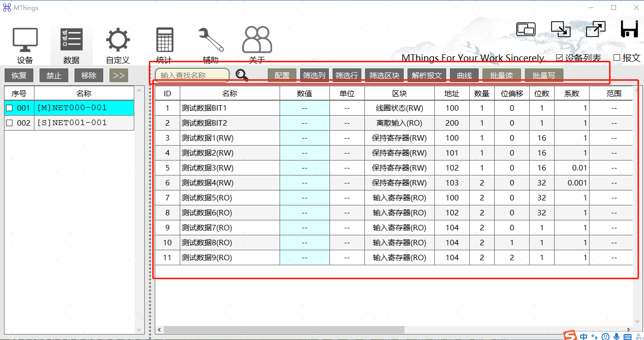Click the 配置 button
The width and height of the screenshot is (644, 340).
coord(282,76)
